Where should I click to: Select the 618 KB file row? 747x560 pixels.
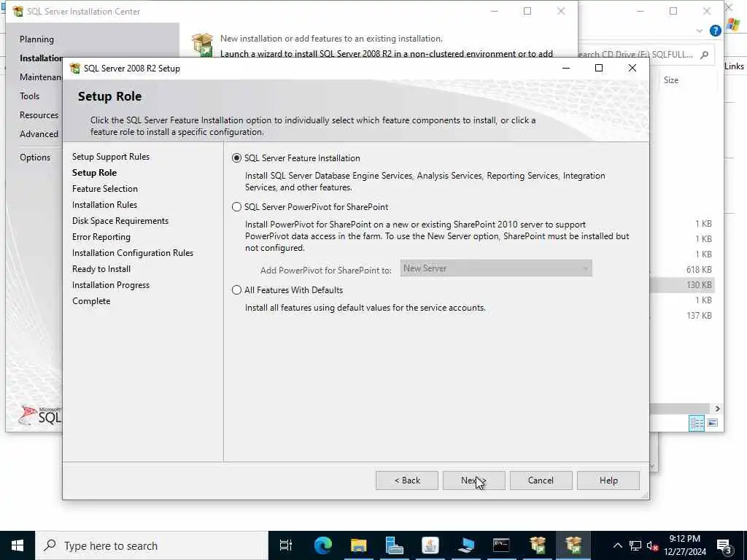click(682, 270)
